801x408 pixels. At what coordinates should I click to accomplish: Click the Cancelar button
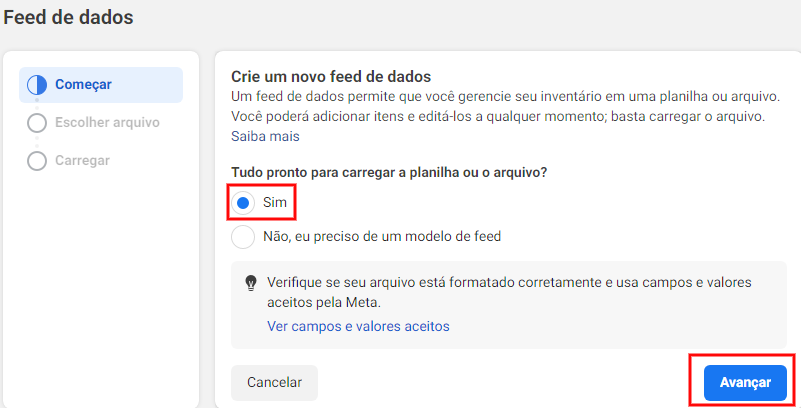(x=274, y=382)
